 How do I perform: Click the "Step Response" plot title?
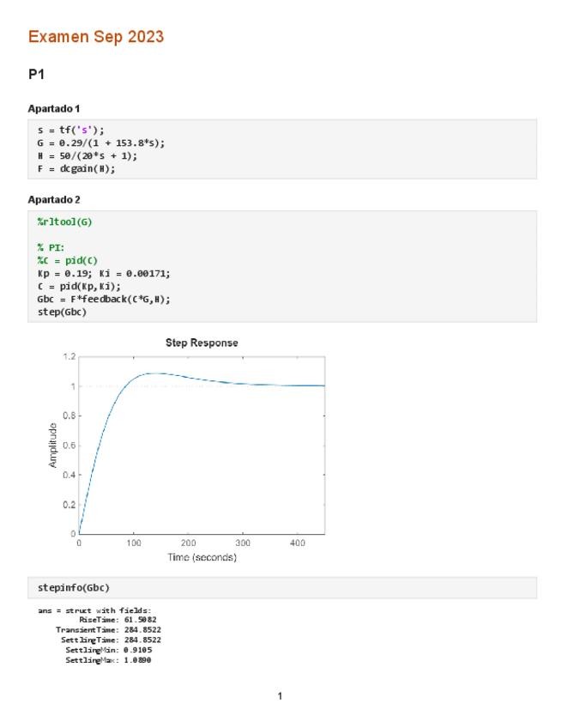point(202,343)
